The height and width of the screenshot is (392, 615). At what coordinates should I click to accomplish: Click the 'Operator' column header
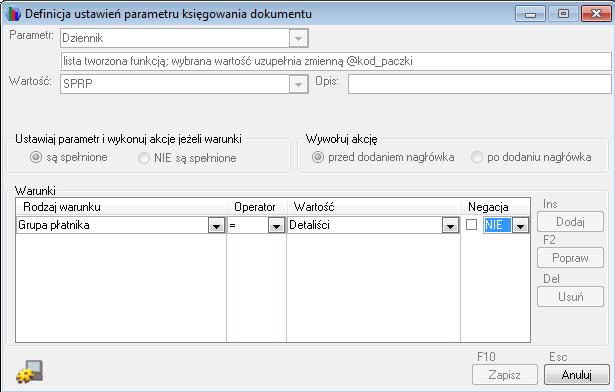[x=257, y=207]
